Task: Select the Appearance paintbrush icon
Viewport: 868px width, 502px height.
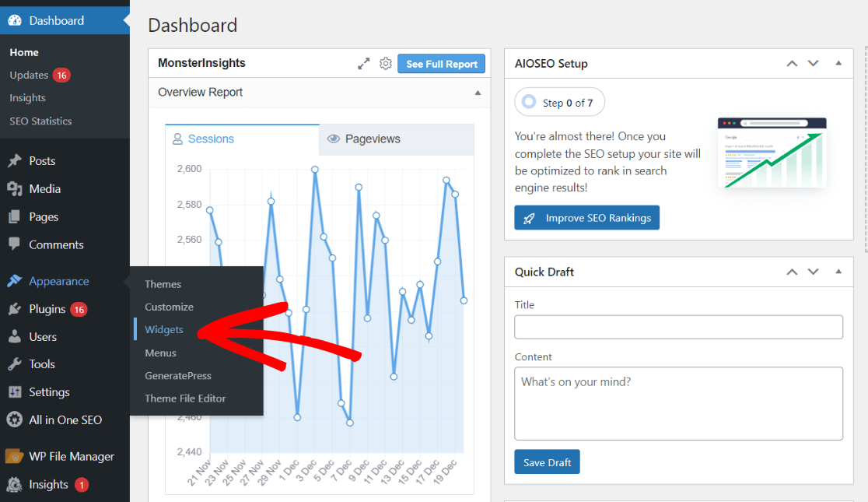Action: 16,280
